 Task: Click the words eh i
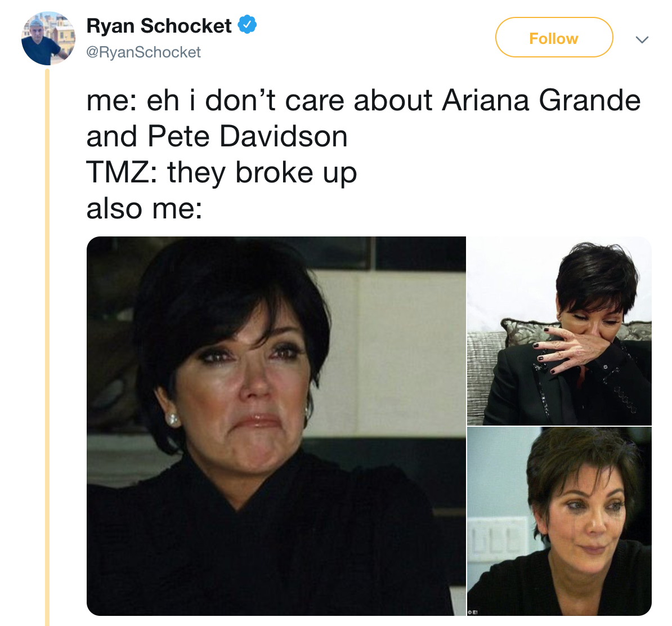[171, 101]
